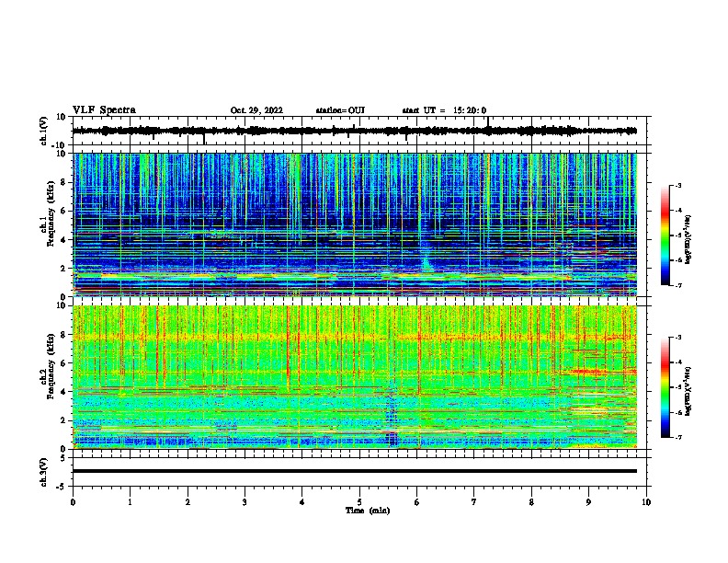728x563 pixels.
Task: Click the red 5 kHz burst in the ch.2 spectrogram
Action: click(590, 372)
